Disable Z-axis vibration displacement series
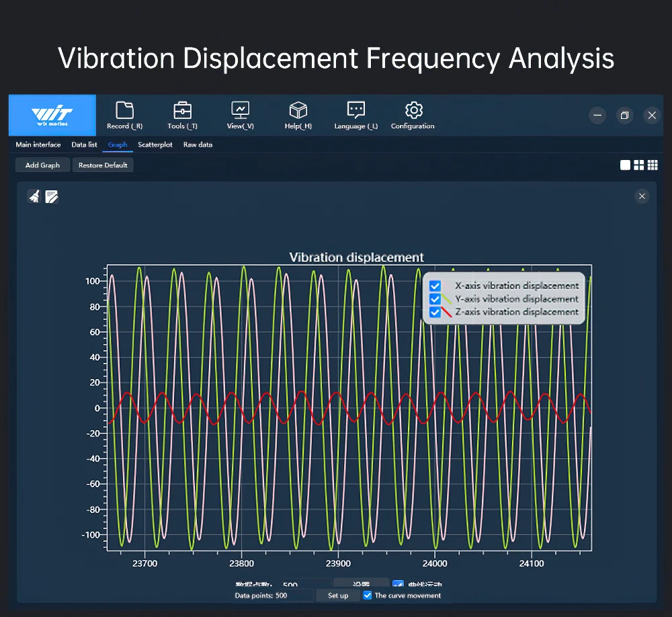 [435, 312]
